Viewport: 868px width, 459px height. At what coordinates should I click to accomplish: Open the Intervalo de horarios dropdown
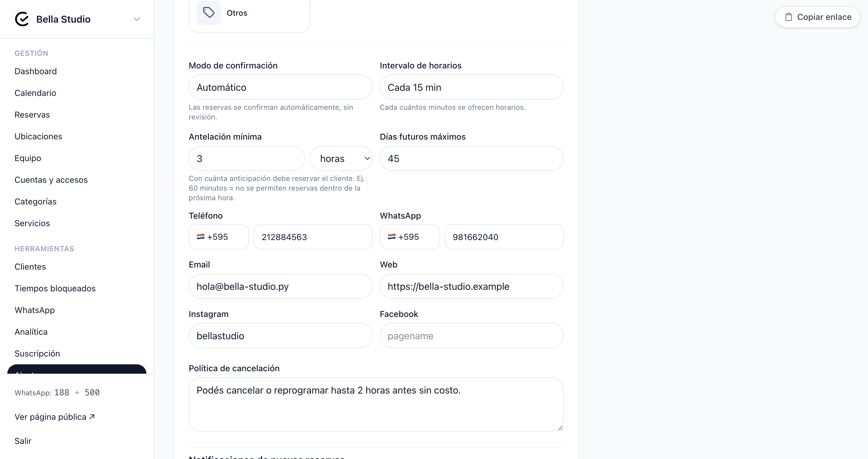point(471,87)
